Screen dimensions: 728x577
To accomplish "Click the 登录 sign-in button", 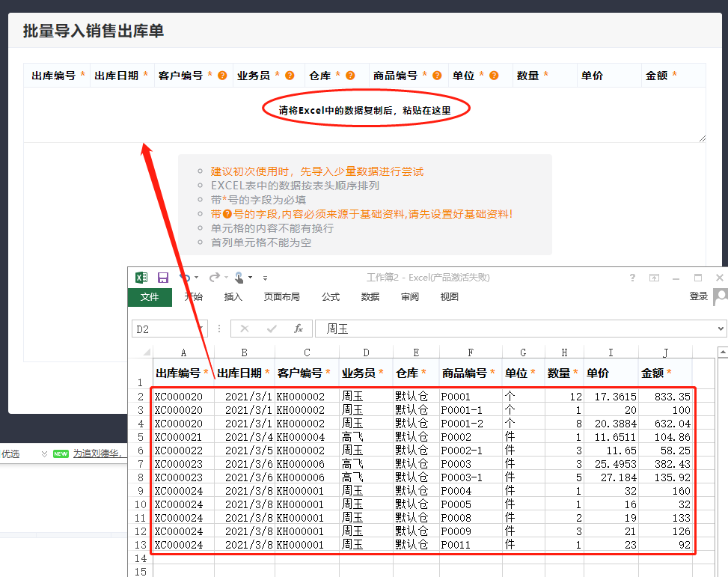I will (698, 296).
